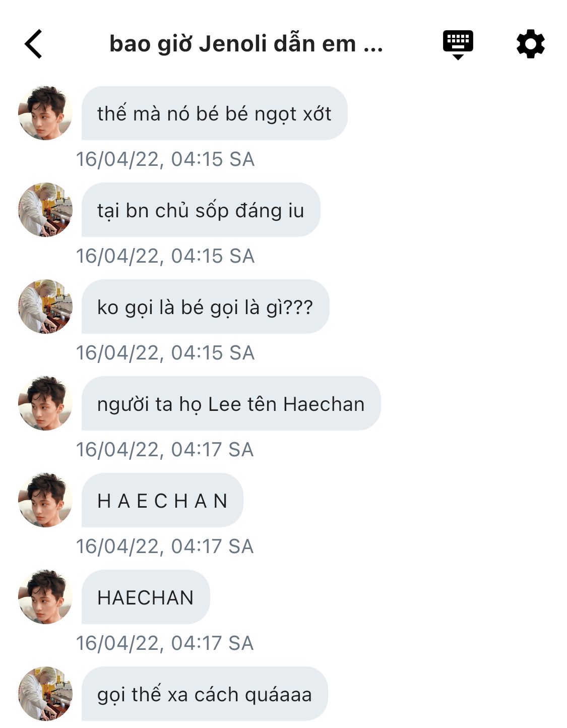
Task: Select message 'thế mà nó bé bé ngọt xớt'
Action: 215,113
